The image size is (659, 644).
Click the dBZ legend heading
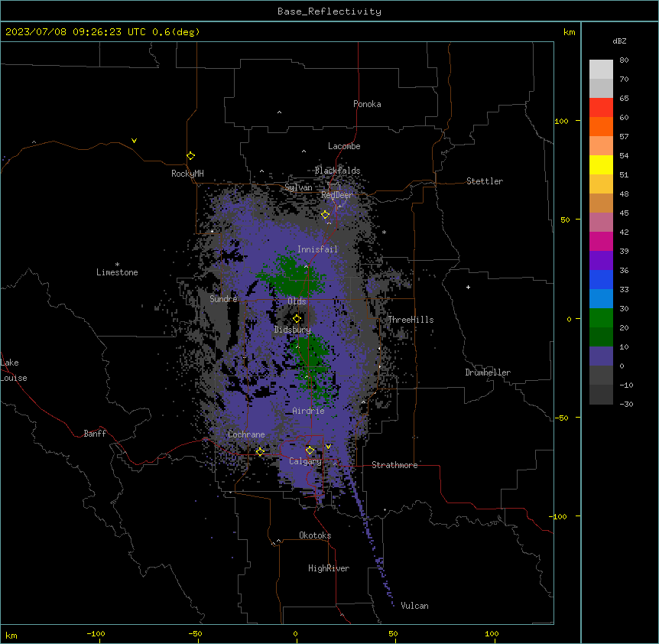click(x=619, y=41)
